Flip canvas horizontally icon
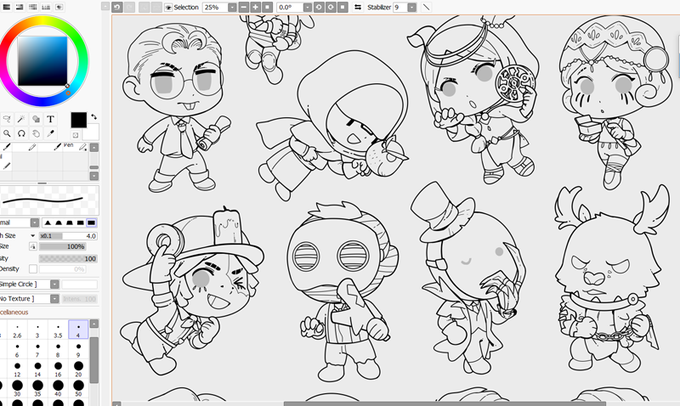The image size is (680, 406). click(358, 7)
